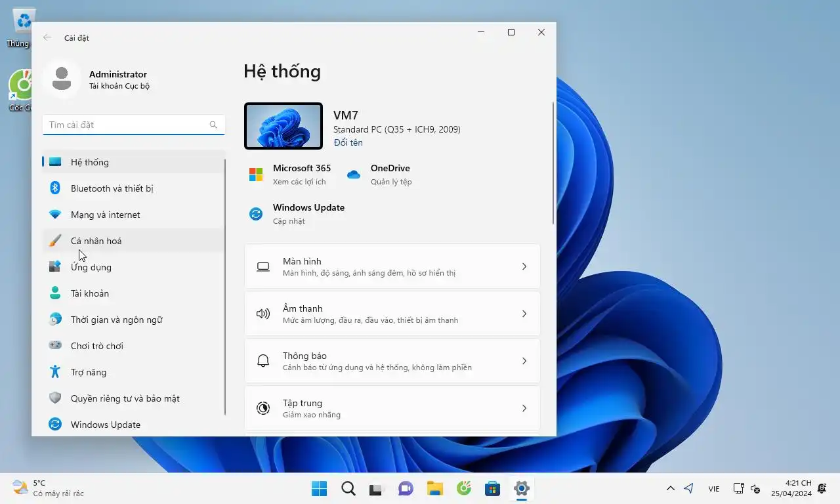Click the location arrow tray icon
This screenshot has width=840, height=504.
point(688,488)
